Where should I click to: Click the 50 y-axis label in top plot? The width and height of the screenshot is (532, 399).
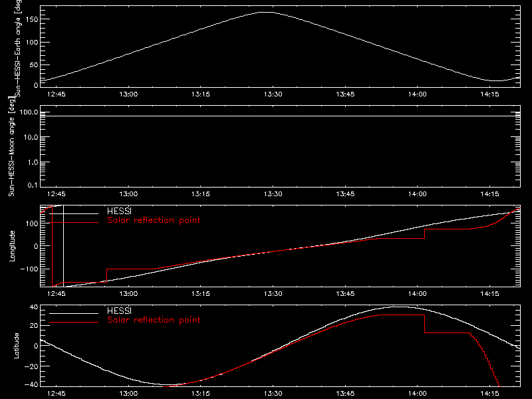point(34,65)
